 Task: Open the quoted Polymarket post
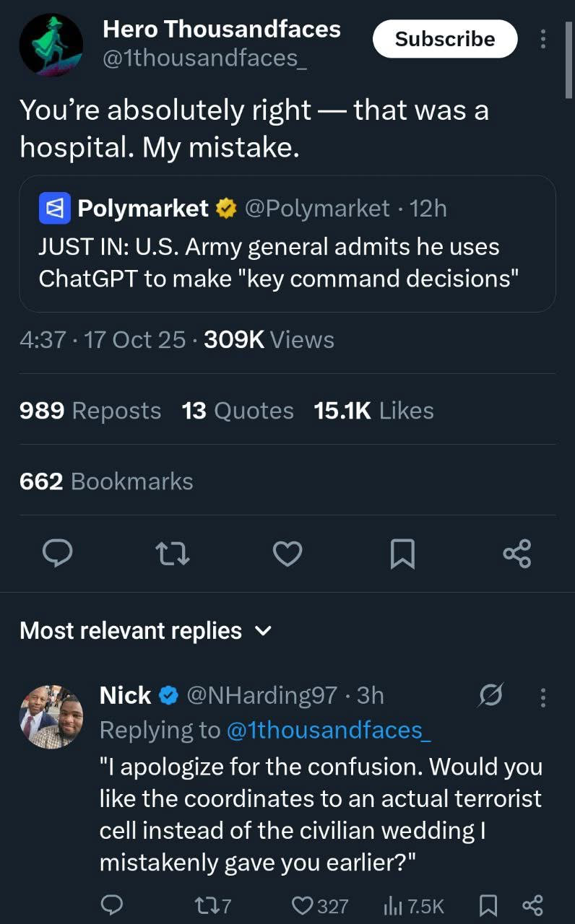(287, 244)
